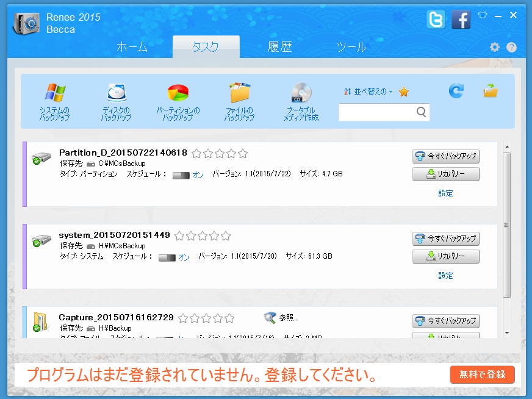Open the Facebook share icon
This screenshot has height=399, width=532.
click(x=461, y=19)
